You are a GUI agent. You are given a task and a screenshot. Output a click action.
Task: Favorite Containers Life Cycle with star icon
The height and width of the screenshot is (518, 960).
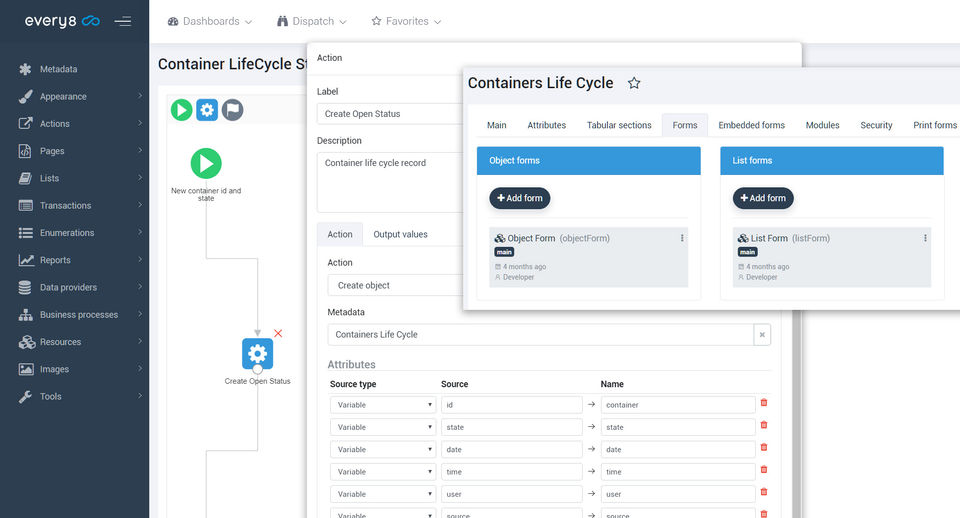(634, 83)
